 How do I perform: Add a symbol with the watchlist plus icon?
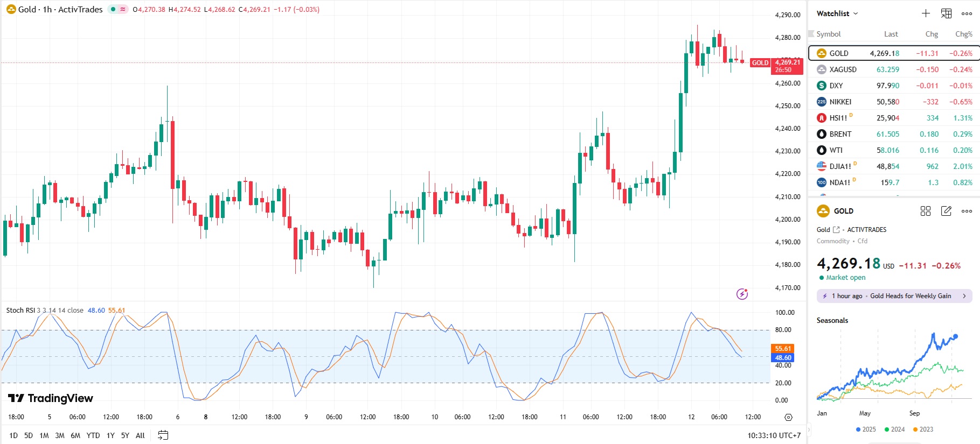[x=926, y=13]
